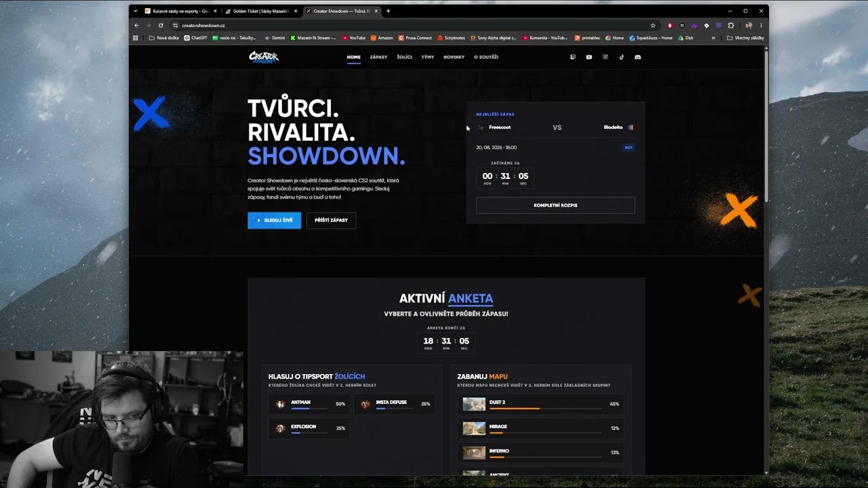Screen dimensions: 868x488
Task: Vote for the Antman joker option
Action: tap(311, 404)
